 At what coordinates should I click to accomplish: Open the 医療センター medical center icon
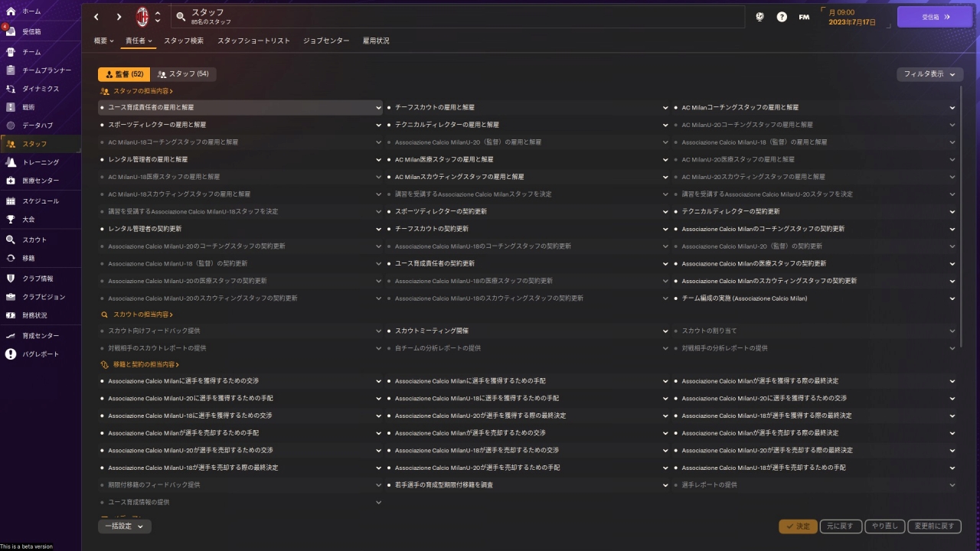(x=11, y=181)
